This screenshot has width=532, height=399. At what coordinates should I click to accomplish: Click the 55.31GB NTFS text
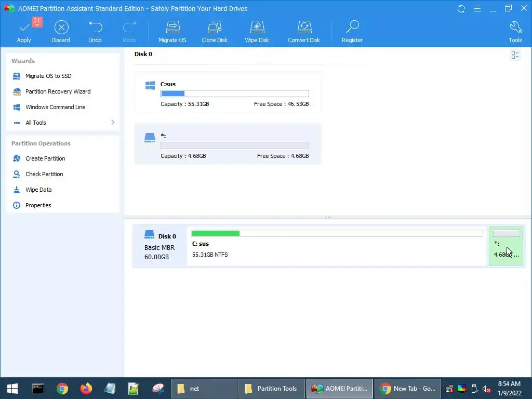(x=210, y=255)
